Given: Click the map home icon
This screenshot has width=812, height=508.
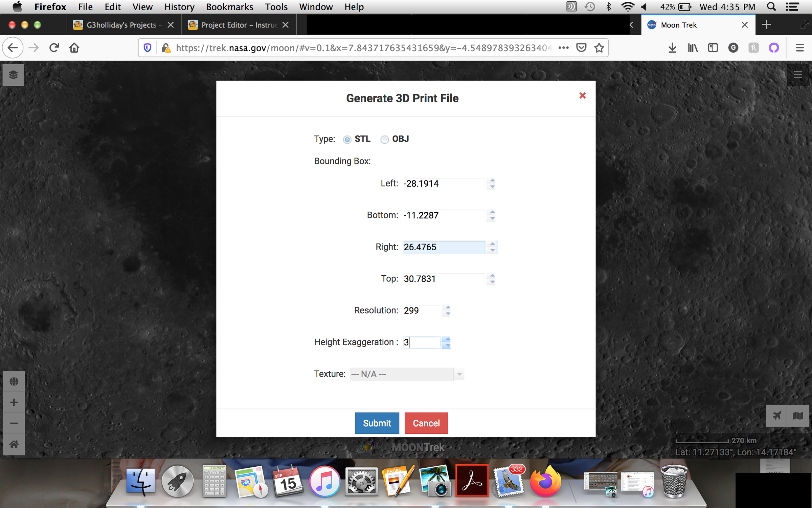Looking at the screenshot, I should click(x=14, y=444).
